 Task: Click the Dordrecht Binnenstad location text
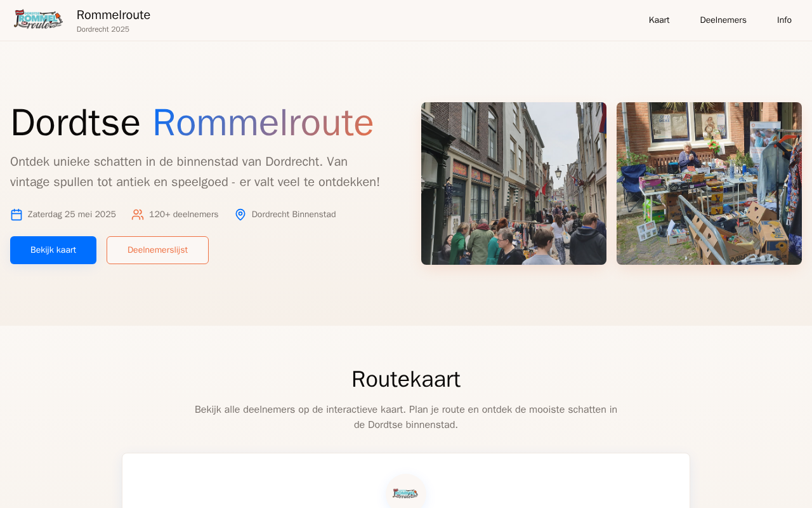click(x=294, y=215)
